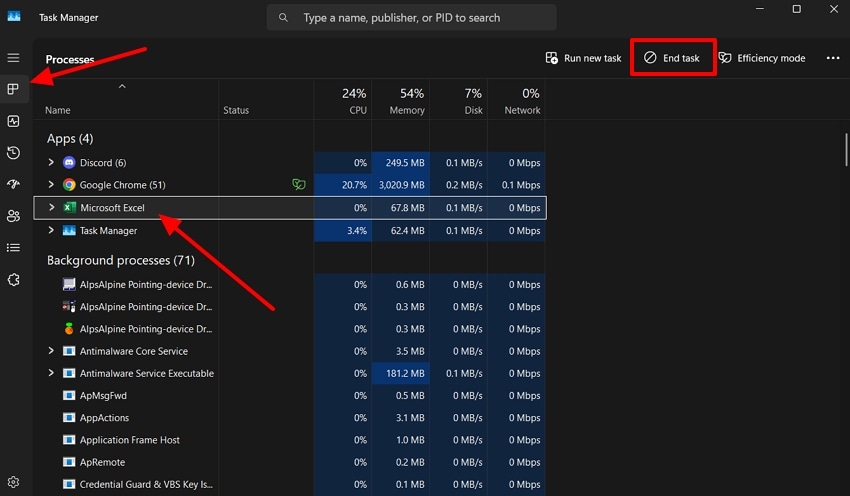Open the three-dots more options menu
The height and width of the screenshot is (496, 850).
(833, 58)
